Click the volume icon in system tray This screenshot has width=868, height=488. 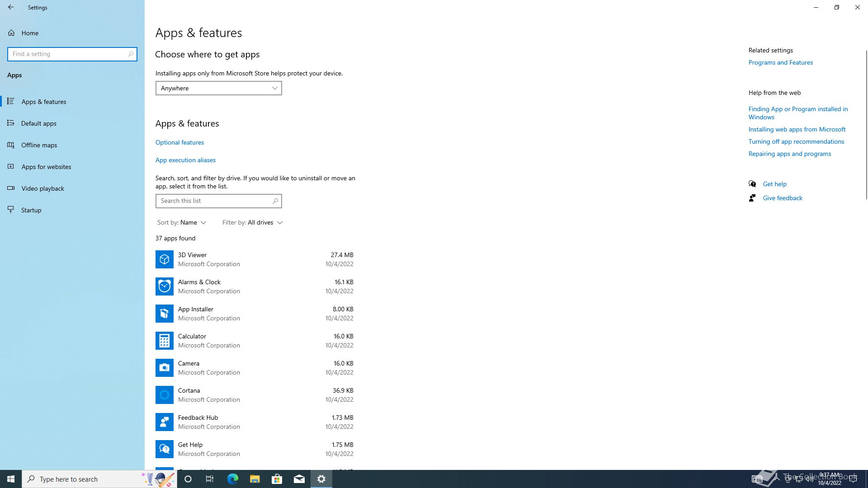[x=809, y=479]
